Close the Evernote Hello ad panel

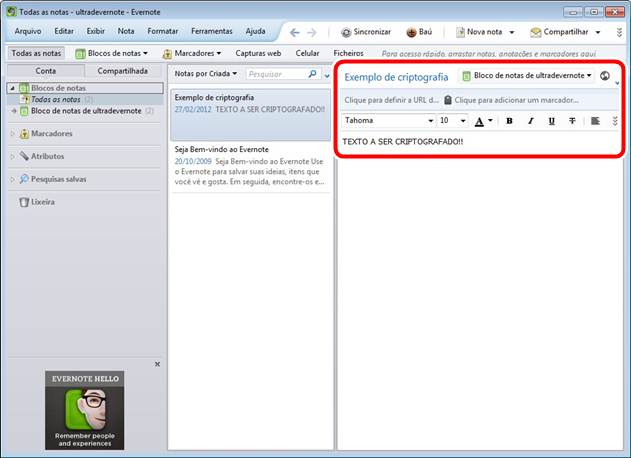157,364
